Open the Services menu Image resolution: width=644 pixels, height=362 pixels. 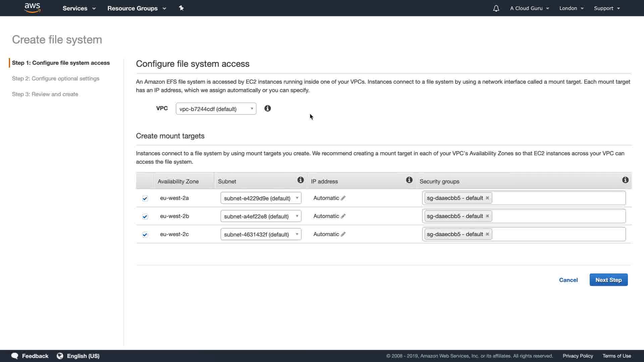point(79,8)
